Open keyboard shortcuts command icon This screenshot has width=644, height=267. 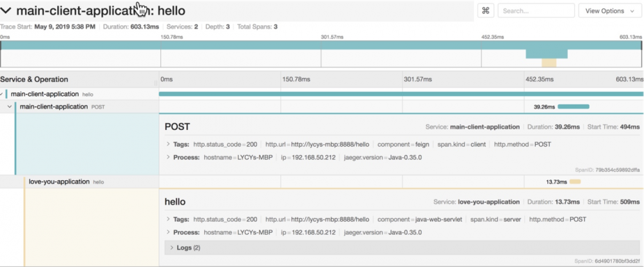(x=486, y=11)
